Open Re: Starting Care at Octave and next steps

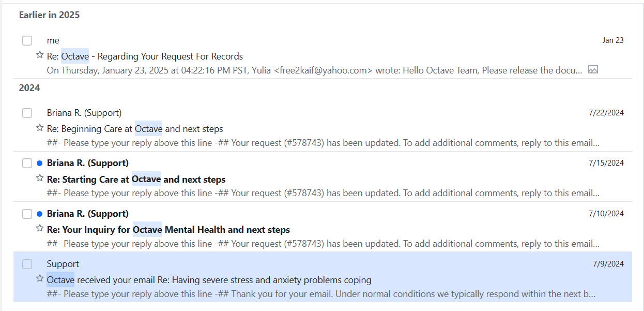tap(136, 180)
